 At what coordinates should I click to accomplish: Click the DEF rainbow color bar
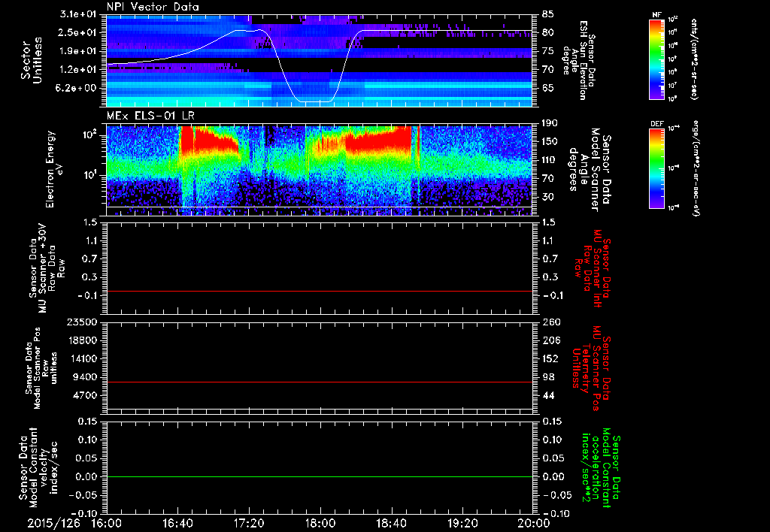pos(657,168)
